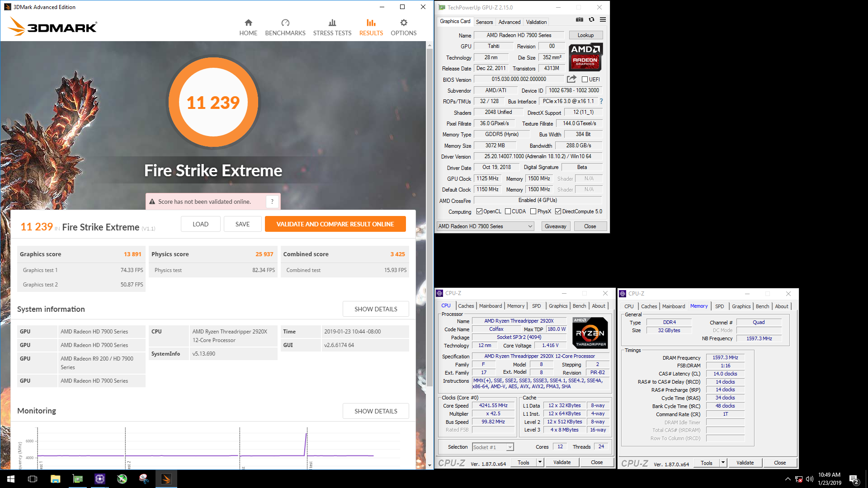Click the Physics score value 25 937
Image resolution: width=868 pixels, height=488 pixels.
point(264,254)
